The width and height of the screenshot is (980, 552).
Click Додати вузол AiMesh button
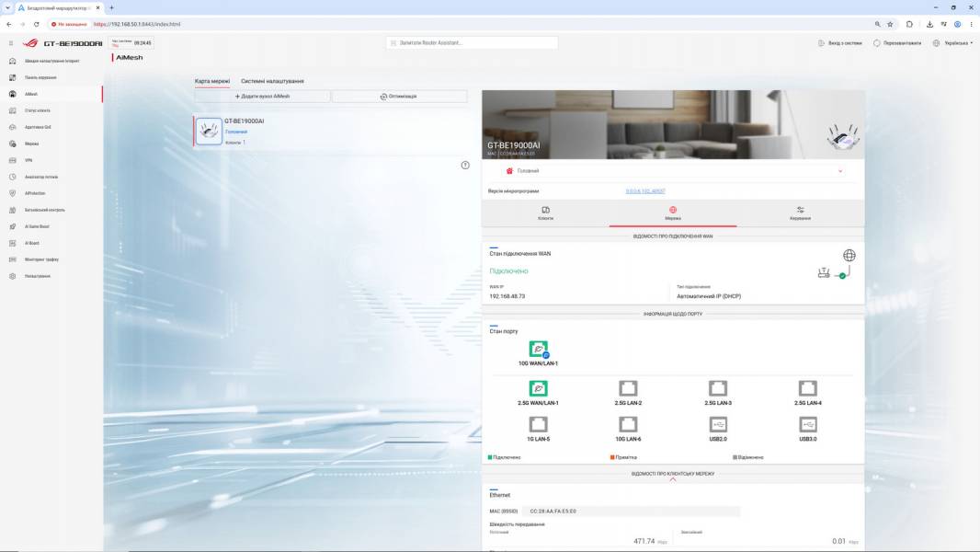(263, 97)
